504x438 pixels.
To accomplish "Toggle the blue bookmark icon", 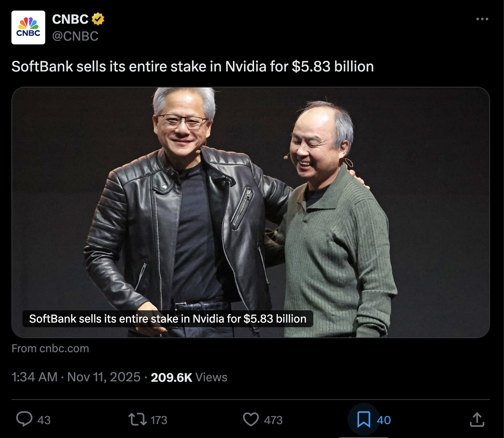I will point(364,419).
